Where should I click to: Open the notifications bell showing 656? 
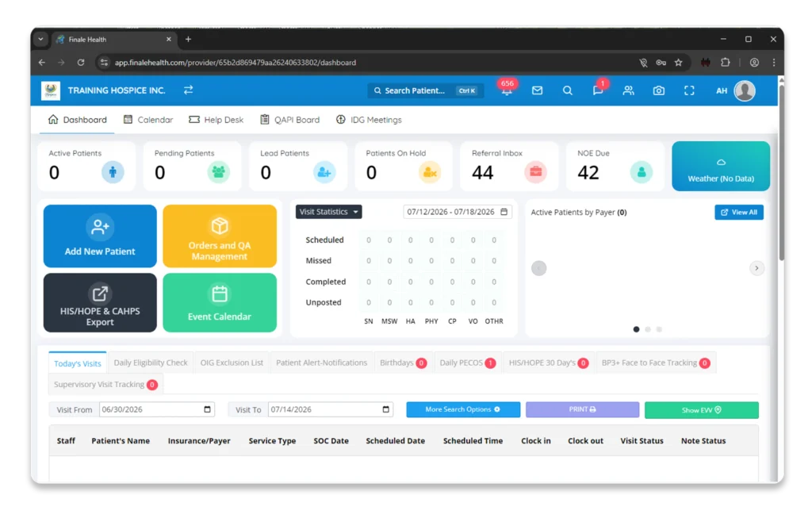(x=507, y=90)
